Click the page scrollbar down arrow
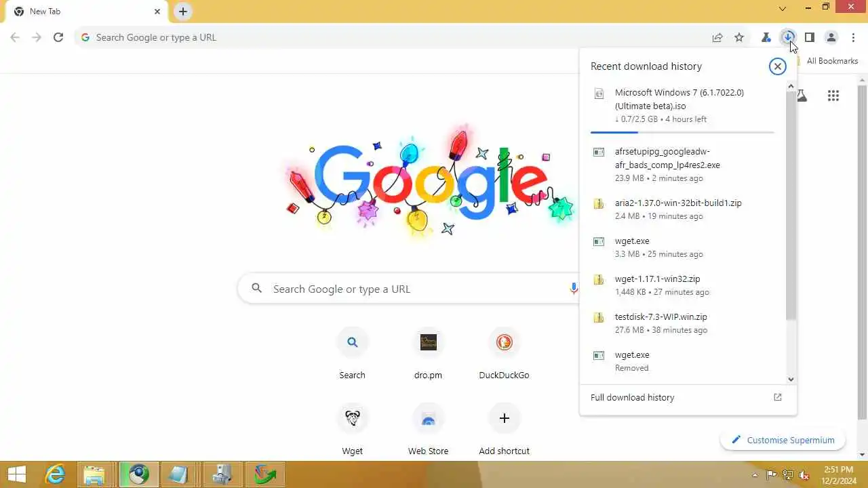Image resolution: width=868 pixels, height=488 pixels. tap(863, 455)
